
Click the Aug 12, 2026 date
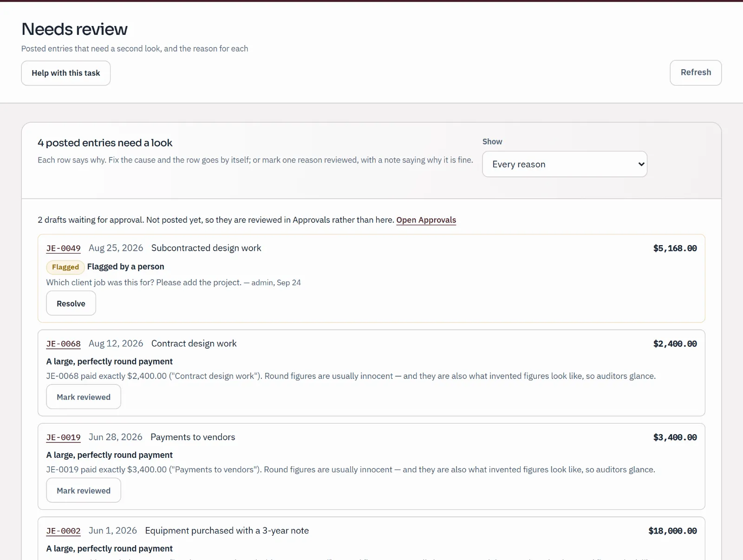[x=116, y=344]
